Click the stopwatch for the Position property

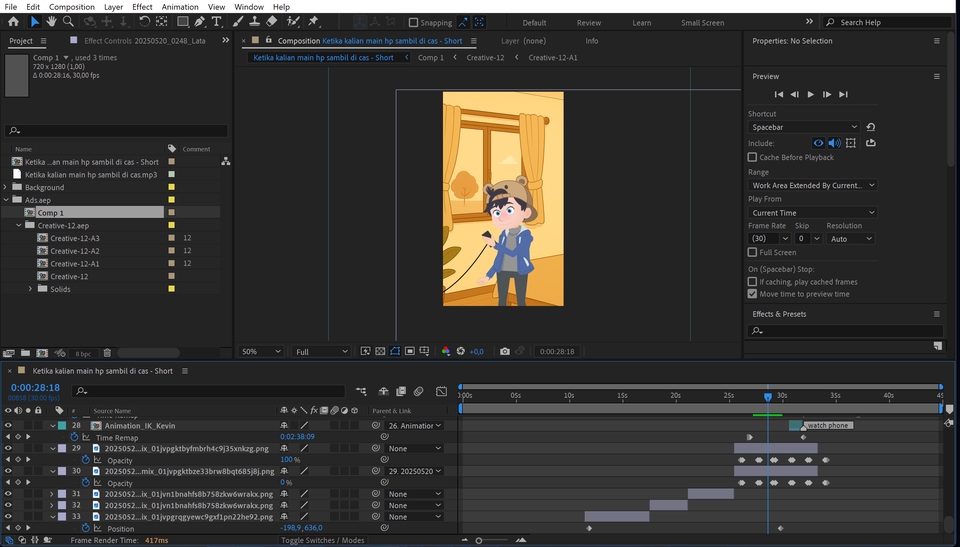[x=86, y=528]
